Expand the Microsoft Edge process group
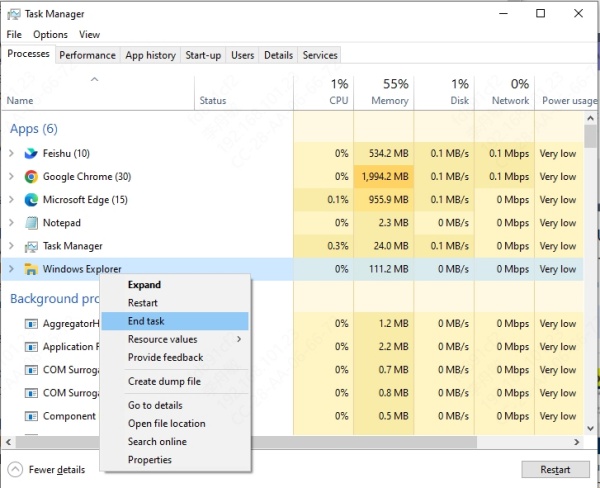The width and height of the screenshot is (600, 488). tap(11, 200)
